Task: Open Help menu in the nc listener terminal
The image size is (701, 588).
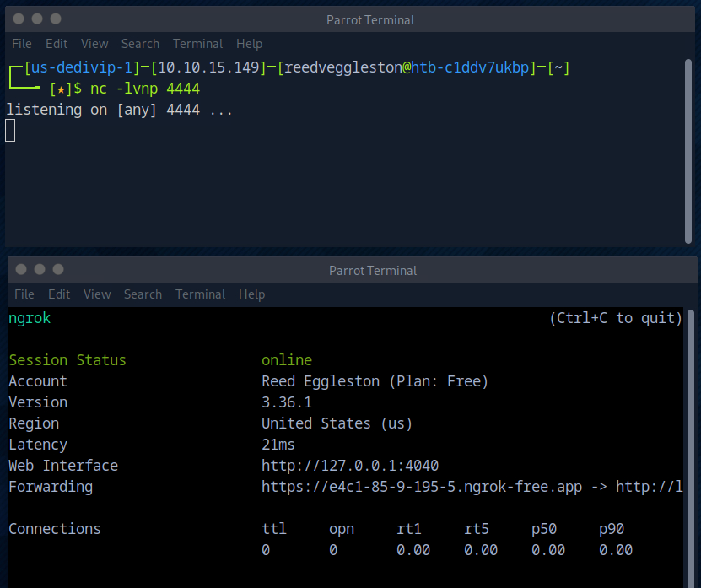Action: pos(249,44)
